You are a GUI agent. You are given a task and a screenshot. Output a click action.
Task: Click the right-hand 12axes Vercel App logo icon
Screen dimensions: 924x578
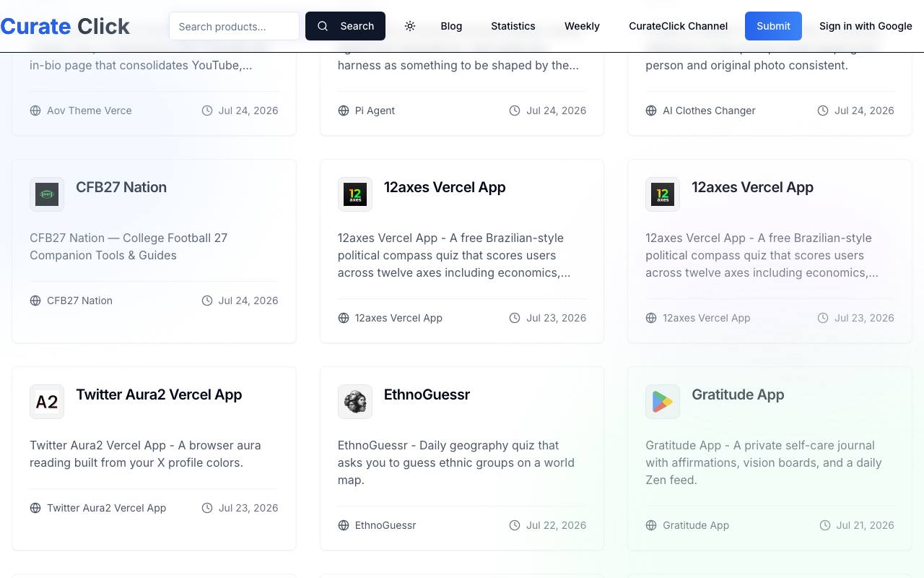(x=663, y=194)
